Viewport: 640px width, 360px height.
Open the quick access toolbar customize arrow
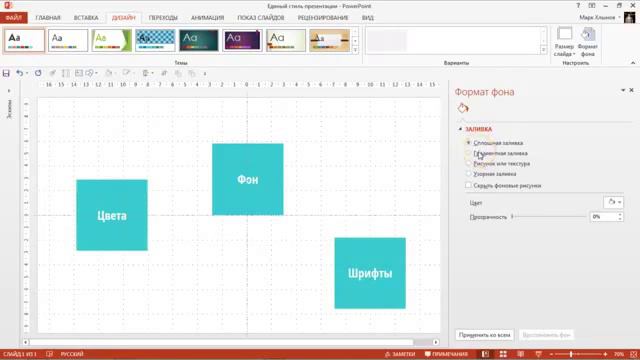point(205,73)
